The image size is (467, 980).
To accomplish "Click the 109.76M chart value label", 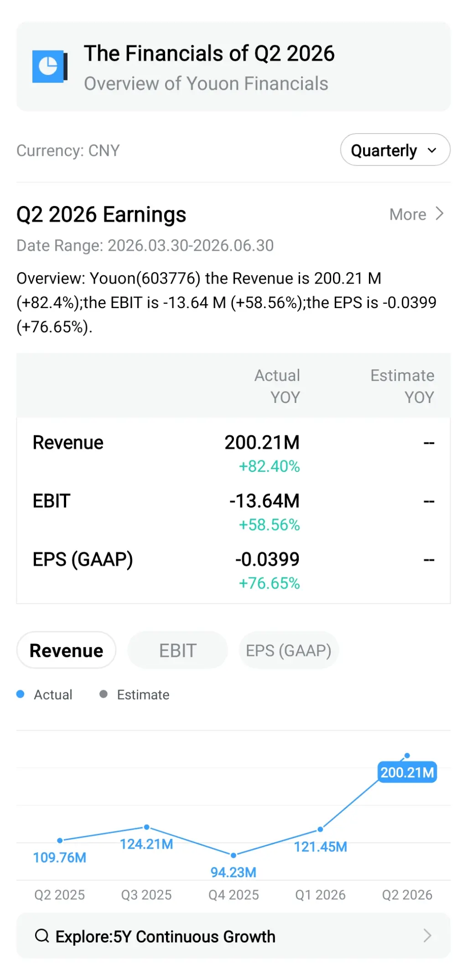I will tap(60, 857).
